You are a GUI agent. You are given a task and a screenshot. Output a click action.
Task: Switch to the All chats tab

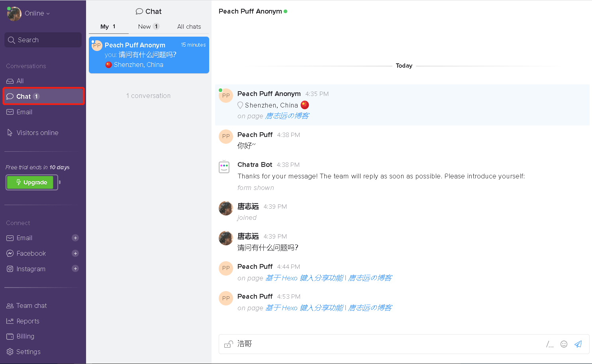(189, 27)
